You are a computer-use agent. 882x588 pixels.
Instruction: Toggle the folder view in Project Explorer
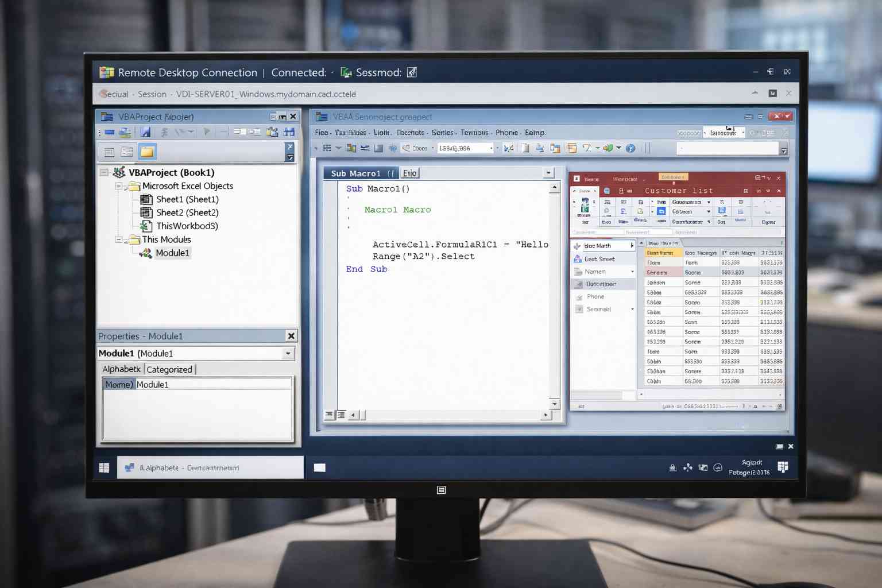tap(147, 151)
